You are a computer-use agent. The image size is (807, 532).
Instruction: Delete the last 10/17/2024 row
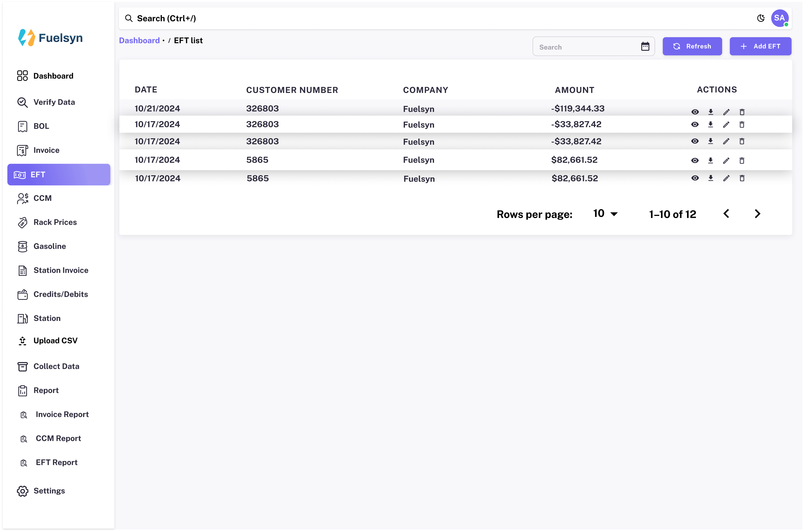click(742, 178)
